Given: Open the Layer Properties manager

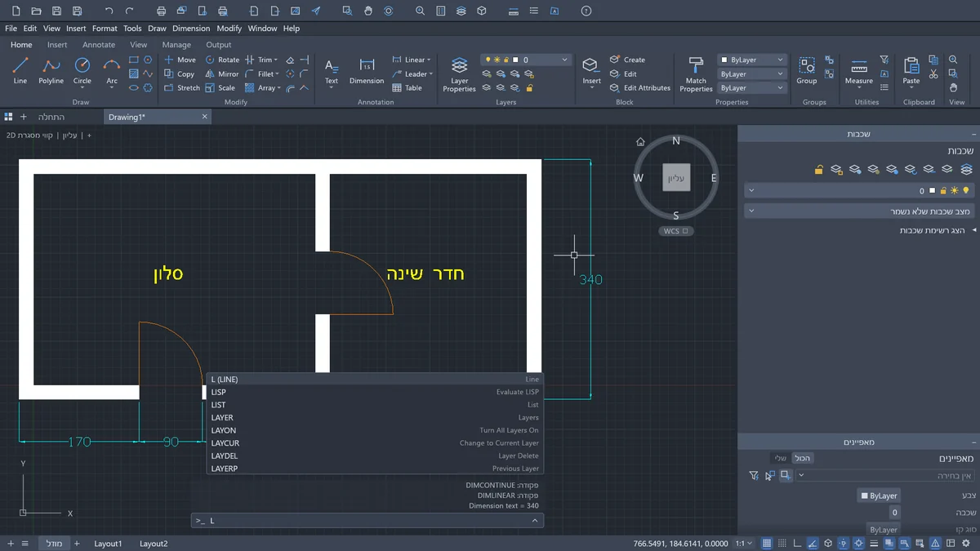Looking at the screenshot, I should (x=459, y=73).
